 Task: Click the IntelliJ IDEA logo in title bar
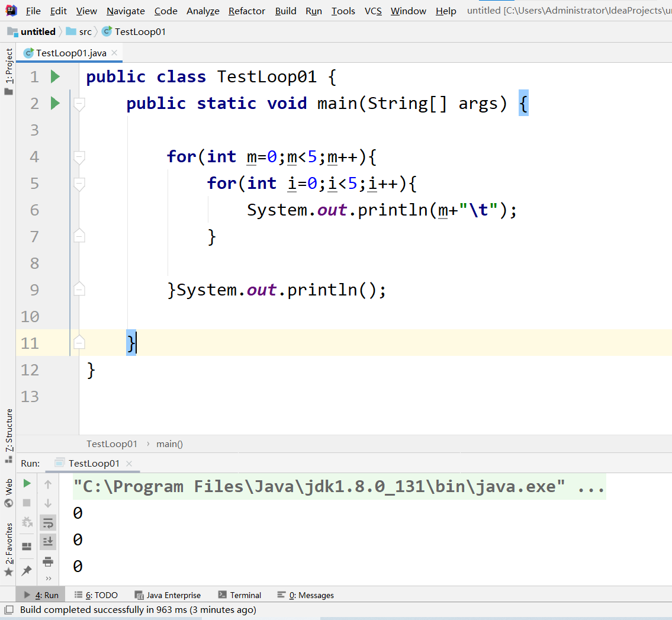click(x=11, y=10)
